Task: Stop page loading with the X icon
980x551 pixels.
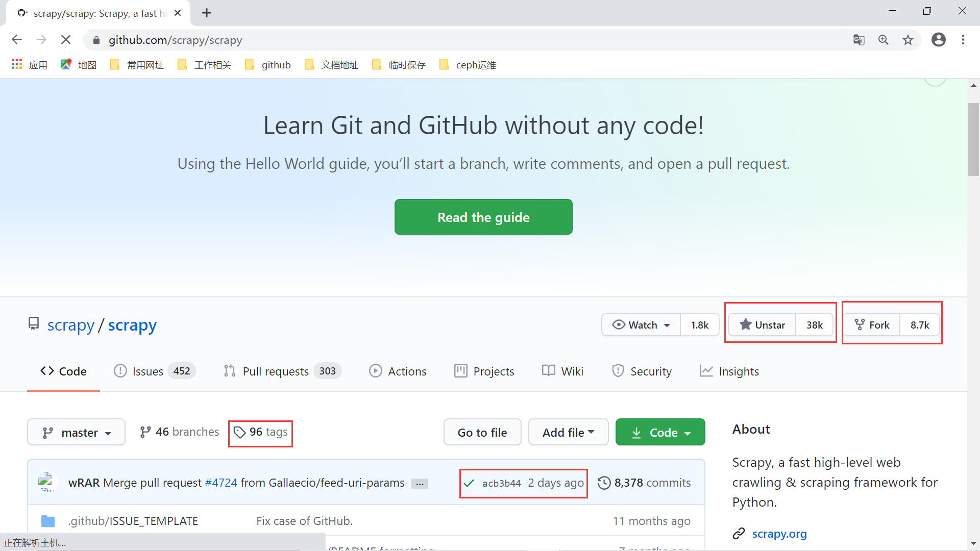Action: [66, 40]
